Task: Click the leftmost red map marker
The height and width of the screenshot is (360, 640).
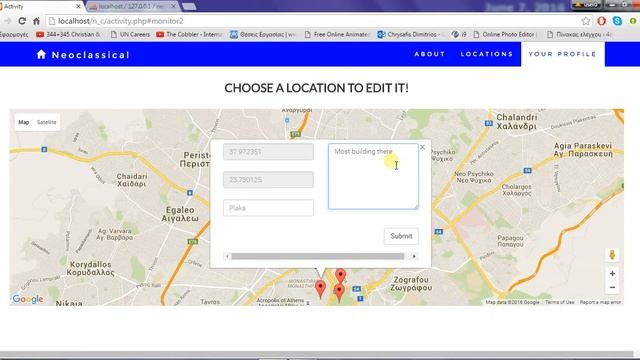Action: [x=321, y=289]
